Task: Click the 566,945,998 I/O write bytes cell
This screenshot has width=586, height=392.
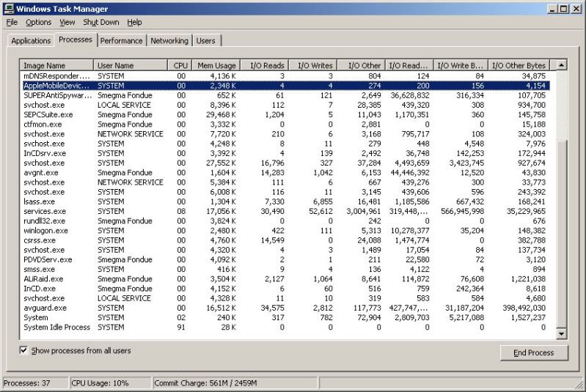Action: 462,211
